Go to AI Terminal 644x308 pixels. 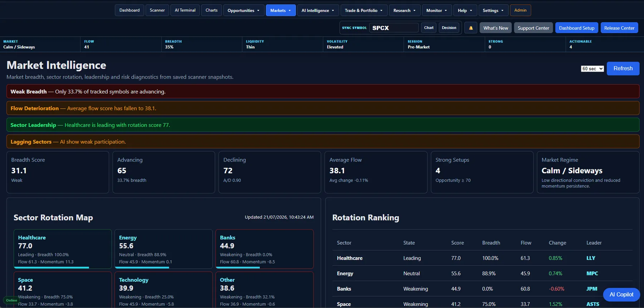tap(185, 10)
